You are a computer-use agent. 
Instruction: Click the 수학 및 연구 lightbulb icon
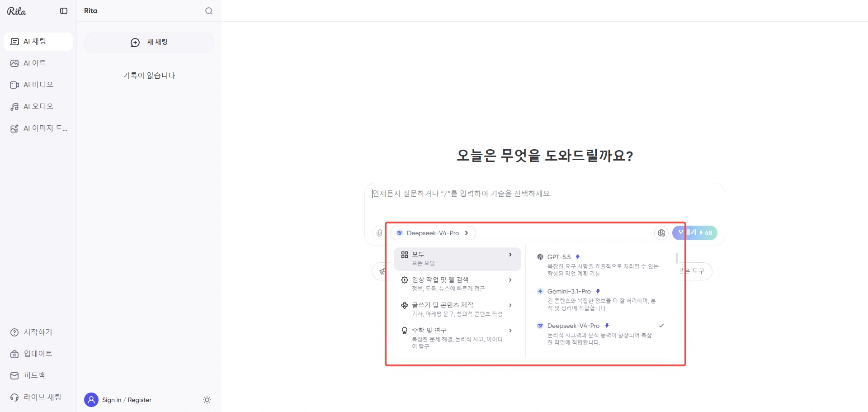pos(405,331)
